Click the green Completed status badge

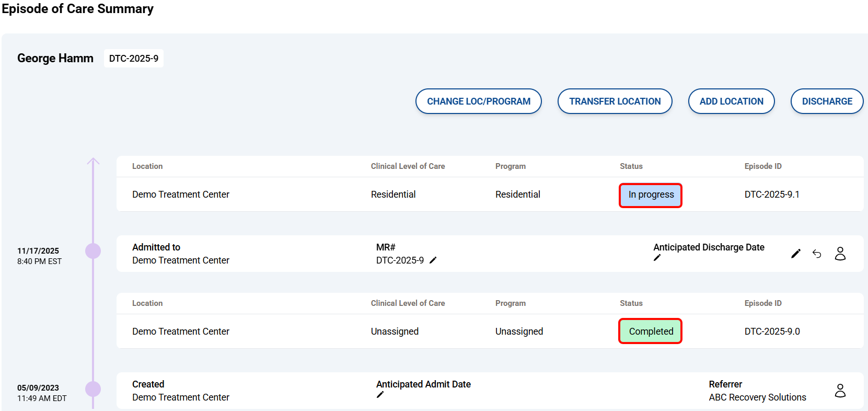(x=651, y=332)
